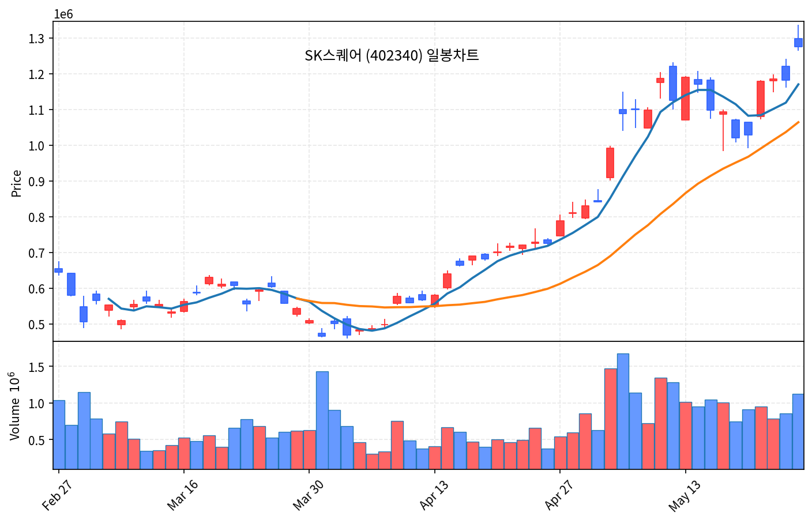This screenshot has height=523, width=812.
Task: Click the last volume bar on the right
Action: pyautogui.click(x=798, y=431)
